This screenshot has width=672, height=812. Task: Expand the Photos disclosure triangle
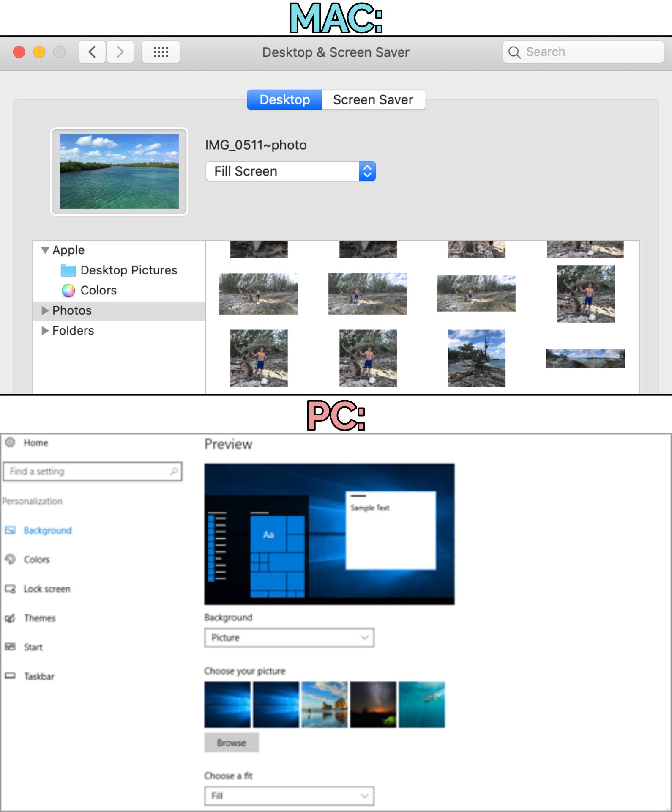pyautogui.click(x=45, y=310)
